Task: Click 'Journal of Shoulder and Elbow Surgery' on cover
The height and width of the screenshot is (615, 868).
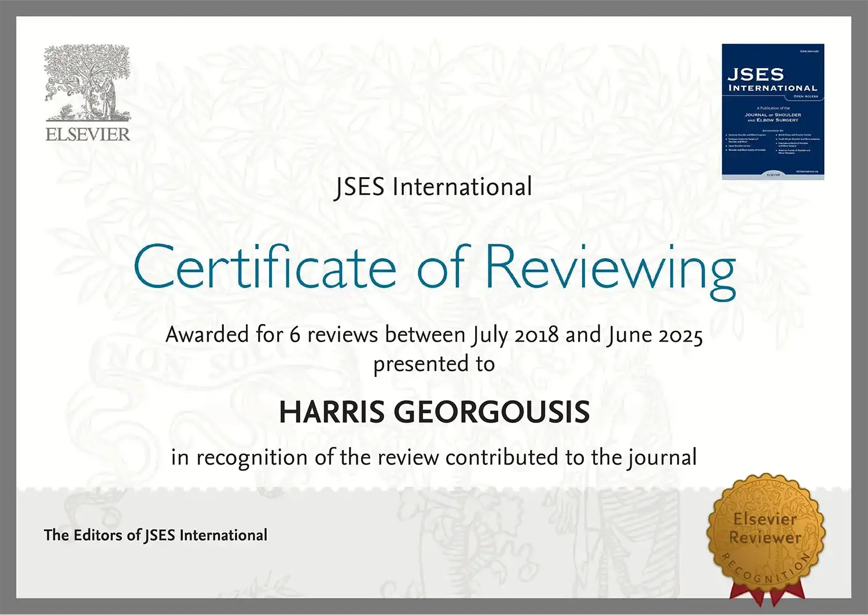Action: (773, 117)
